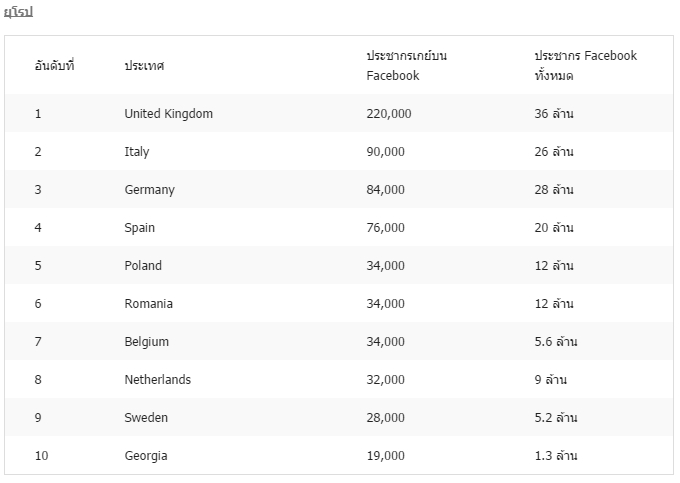Screen dimensions: 680x483
Task: Click the Romania country cell
Action: 148,304
